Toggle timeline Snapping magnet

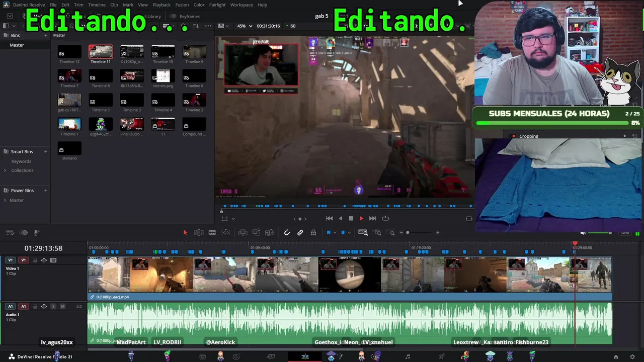click(287, 232)
